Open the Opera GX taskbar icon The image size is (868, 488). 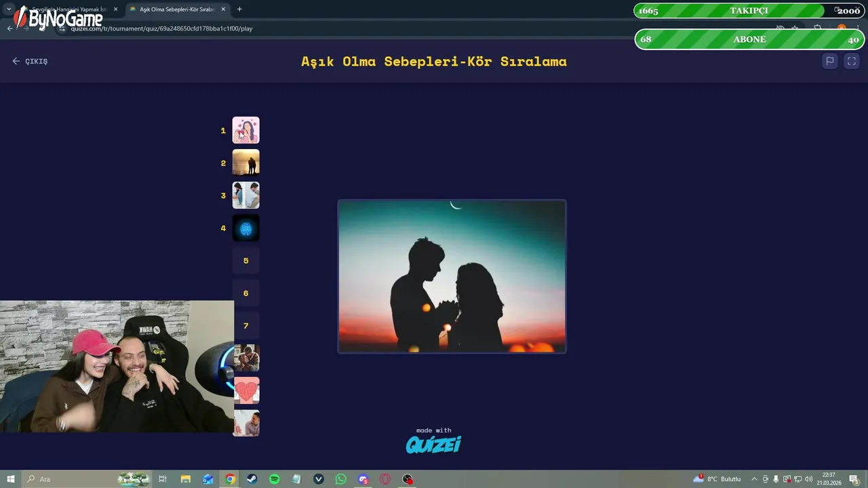385,479
